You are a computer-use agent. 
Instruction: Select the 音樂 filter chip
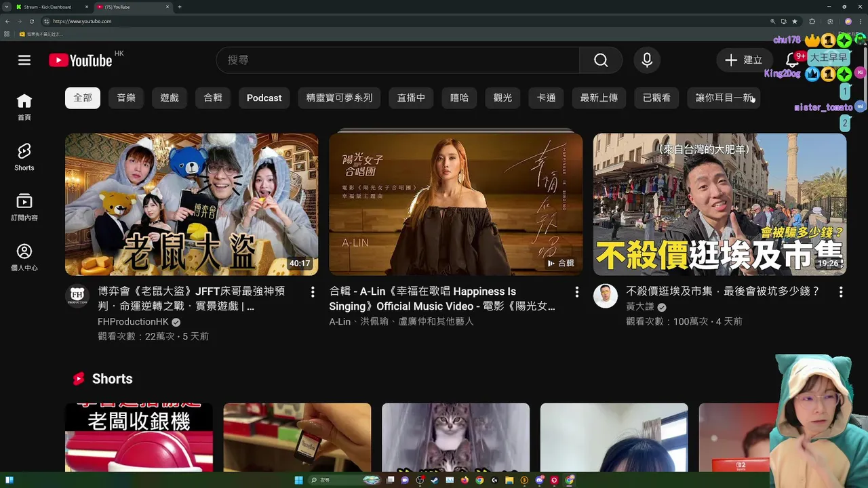pyautogui.click(x=126, y=98)
